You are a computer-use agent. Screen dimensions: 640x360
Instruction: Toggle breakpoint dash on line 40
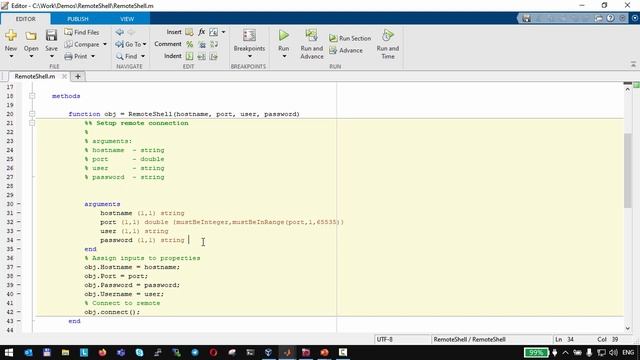pyautogui.click(x=19, y=294)
